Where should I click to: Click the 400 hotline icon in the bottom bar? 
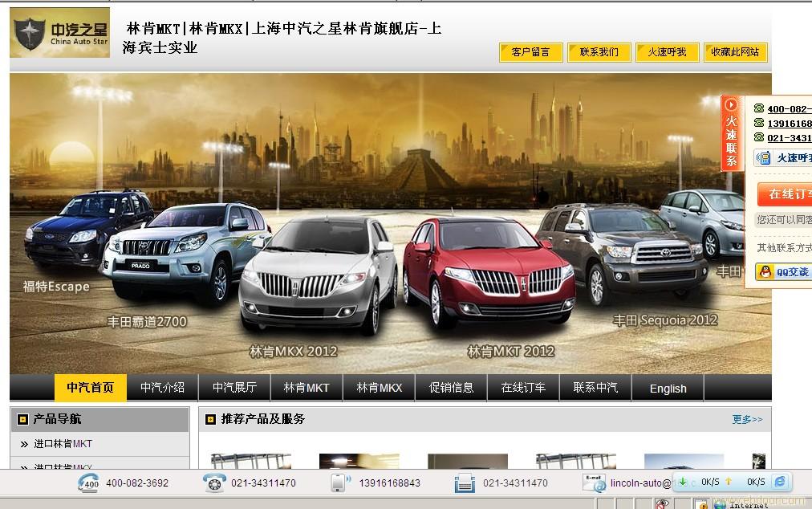[88, 483]
